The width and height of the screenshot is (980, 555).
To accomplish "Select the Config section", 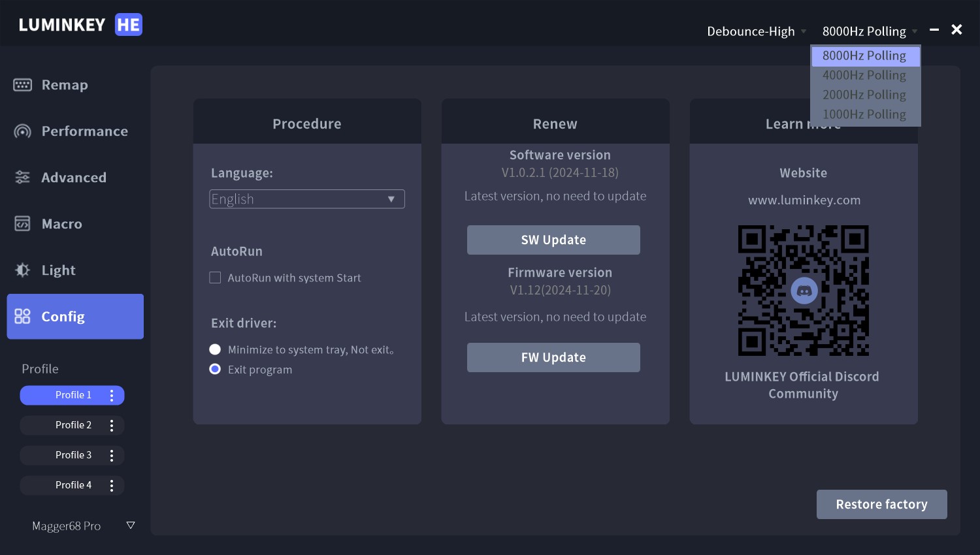I will [75, 317].
